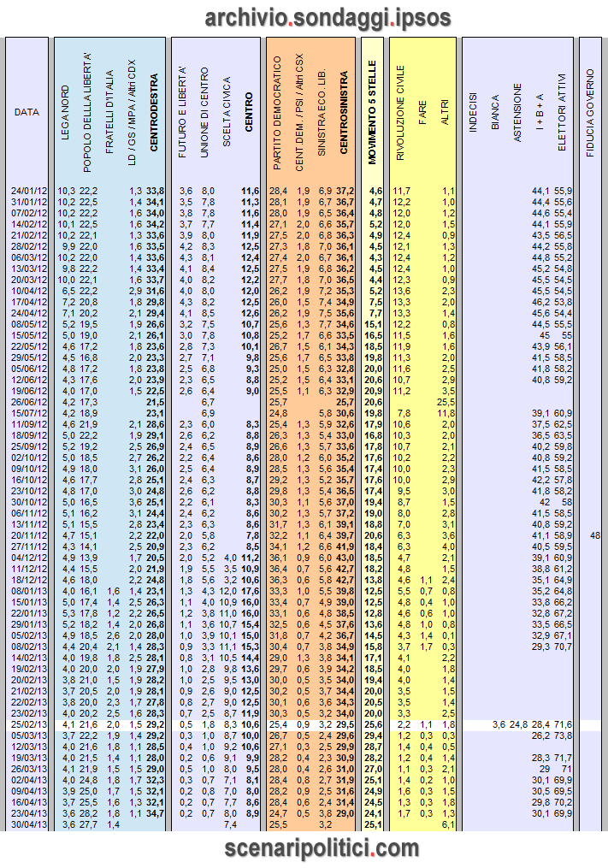Click the date cell 08/05/12
This screenshot has width=608, height=868.
pos(29,324)
